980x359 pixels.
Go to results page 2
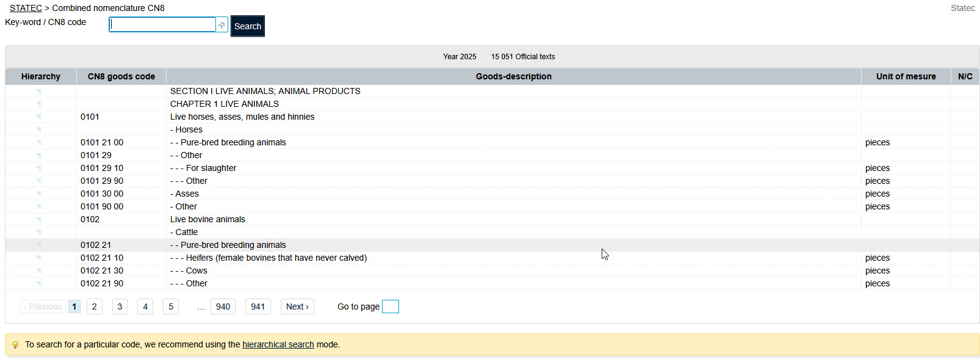(94, 306)
